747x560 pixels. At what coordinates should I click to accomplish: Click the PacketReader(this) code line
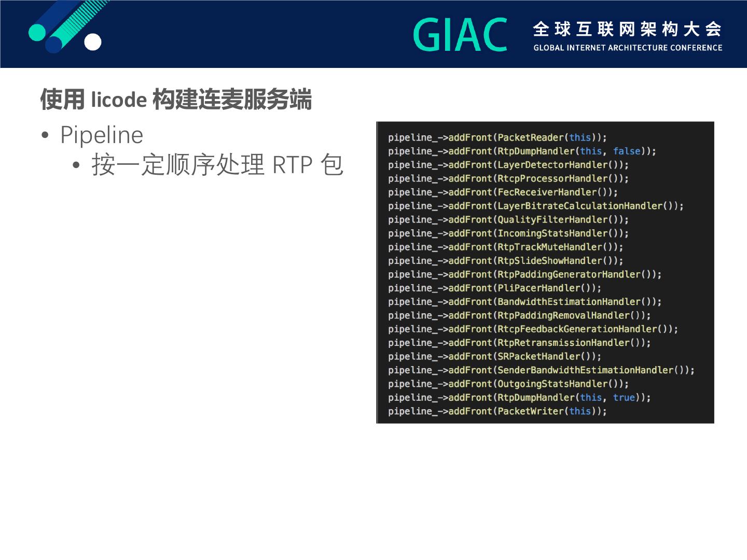pos(497,137)
